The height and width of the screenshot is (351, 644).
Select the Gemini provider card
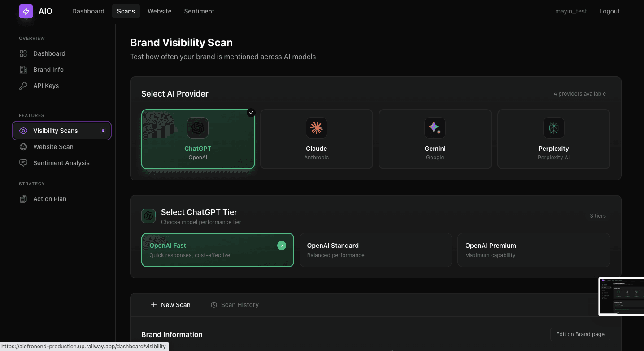435,139
